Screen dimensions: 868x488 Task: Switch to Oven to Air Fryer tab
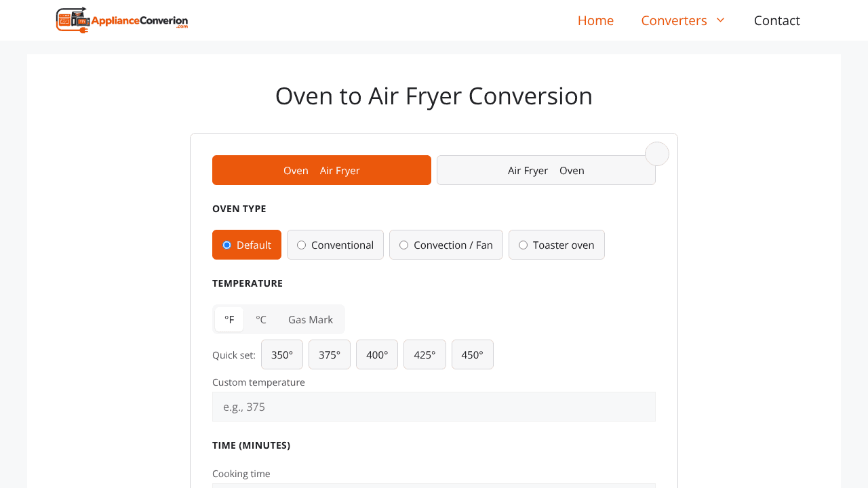321,170
